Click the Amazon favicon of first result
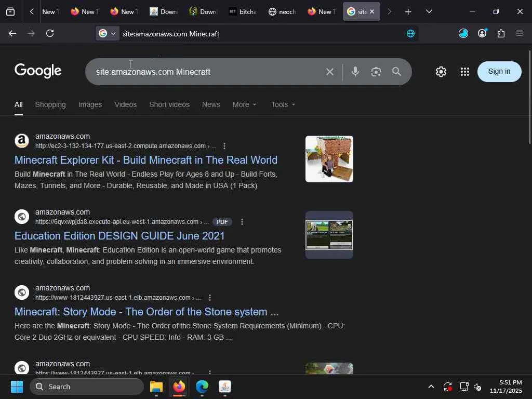This screenshot has height=399, width=532. (x=22, y=141)
